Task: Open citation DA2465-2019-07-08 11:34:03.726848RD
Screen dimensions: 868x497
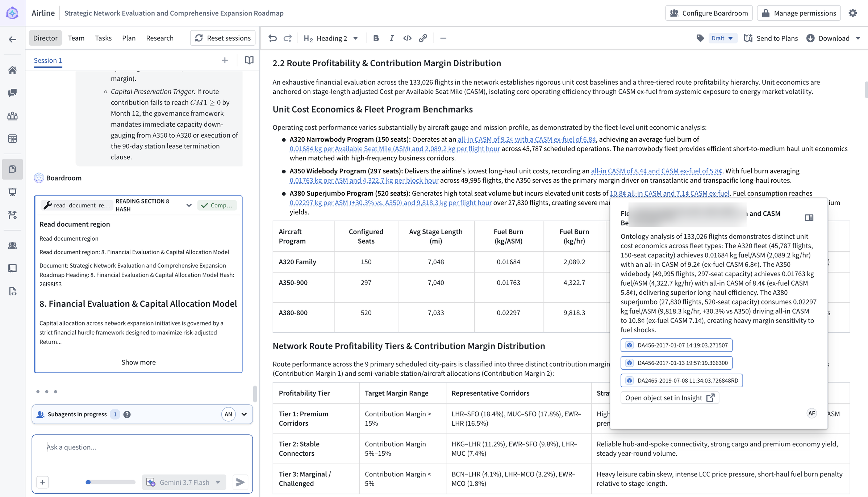Action: tap(682, 380)
